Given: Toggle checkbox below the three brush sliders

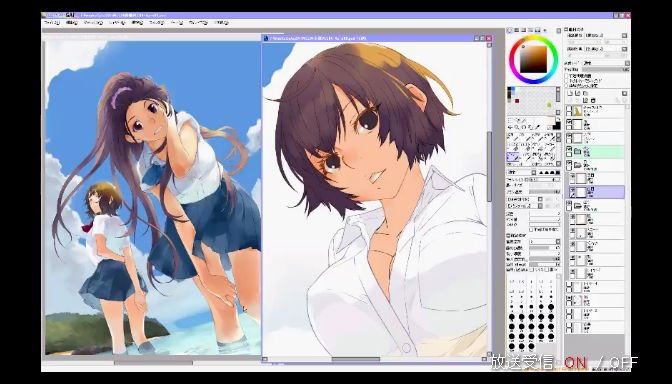Looking at the screenshot, I should [x=531, y=230].
